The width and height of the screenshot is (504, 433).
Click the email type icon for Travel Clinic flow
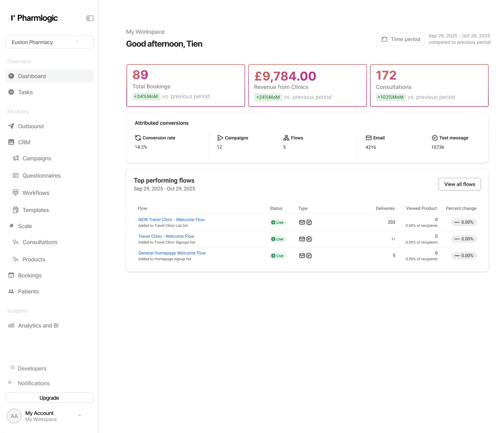(302, 239)
